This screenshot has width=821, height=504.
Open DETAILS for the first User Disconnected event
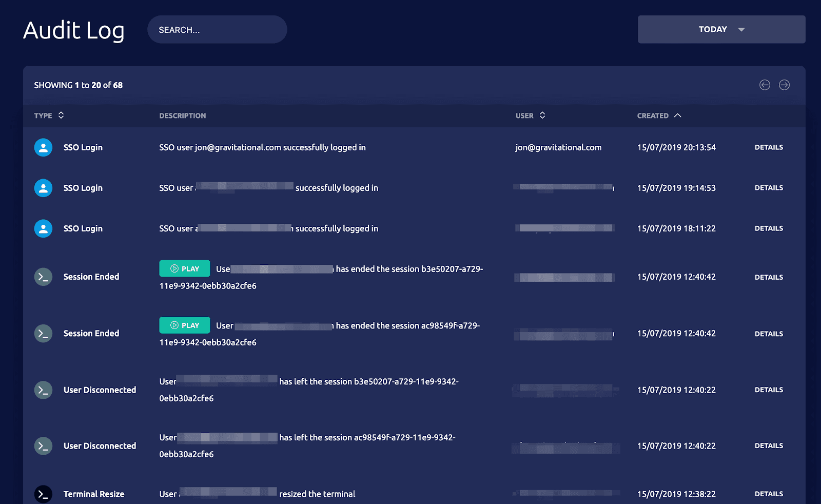tap(769, 390)
